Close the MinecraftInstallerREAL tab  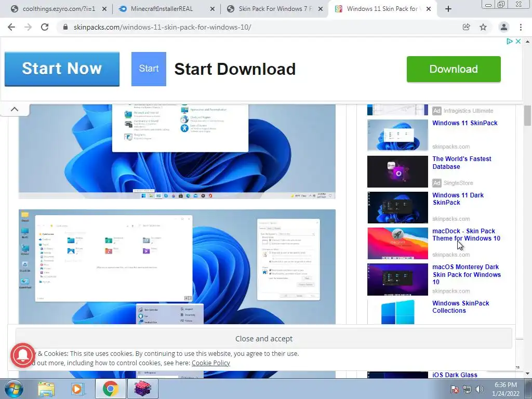pyautogui.click(x=212, y=9)
